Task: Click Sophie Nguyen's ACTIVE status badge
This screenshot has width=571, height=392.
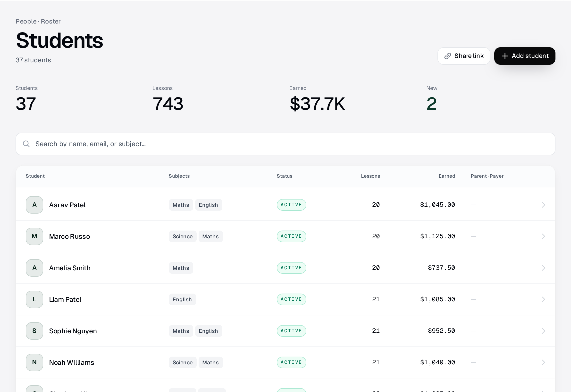Action: pos(291,331)
